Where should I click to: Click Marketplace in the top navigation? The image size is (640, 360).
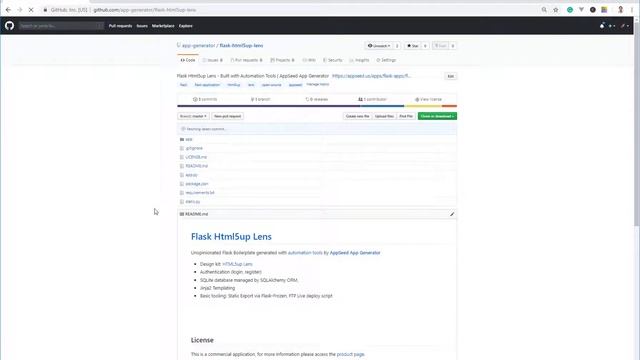pos(163,26)
